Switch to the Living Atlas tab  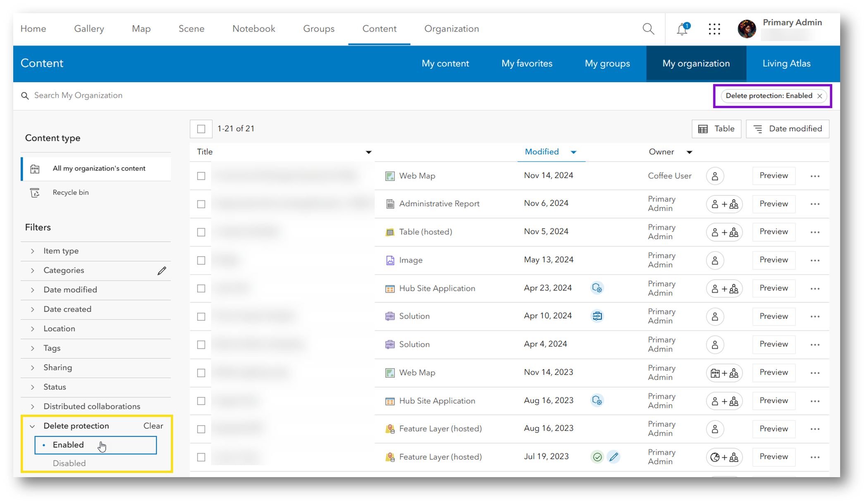click(786, 63)
